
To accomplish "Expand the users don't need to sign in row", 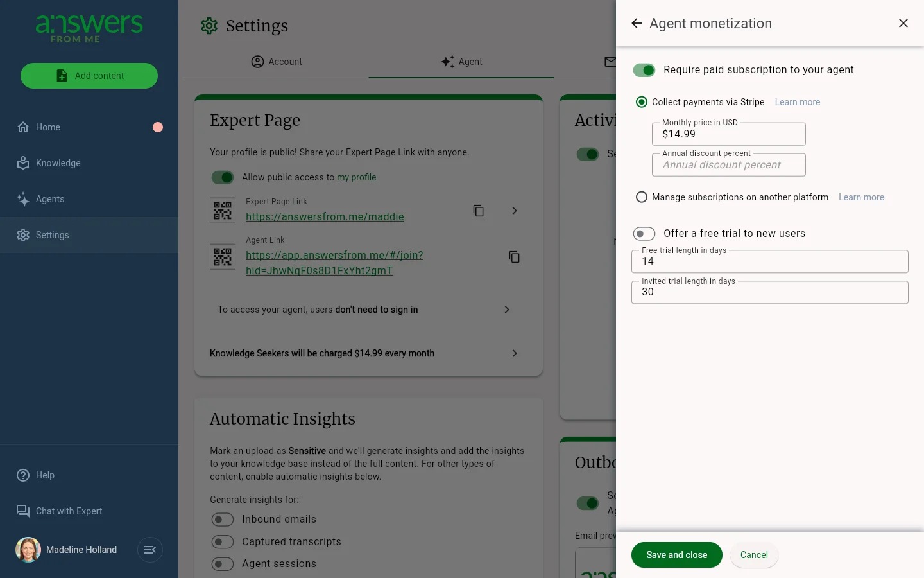I will coord(369,310).
